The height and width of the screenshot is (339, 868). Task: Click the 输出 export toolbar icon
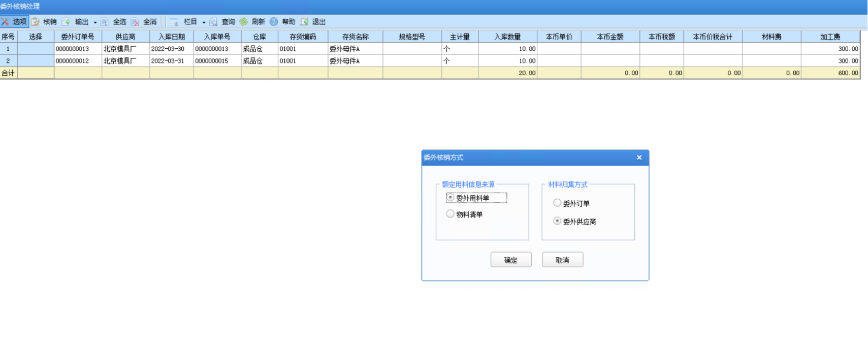(66, 22)
